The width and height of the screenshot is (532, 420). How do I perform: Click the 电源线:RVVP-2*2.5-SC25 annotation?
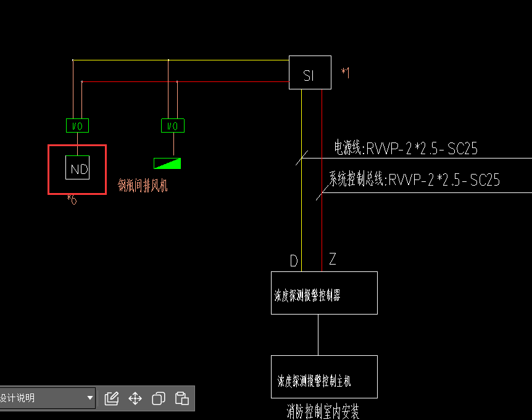[x=405, y=148]
